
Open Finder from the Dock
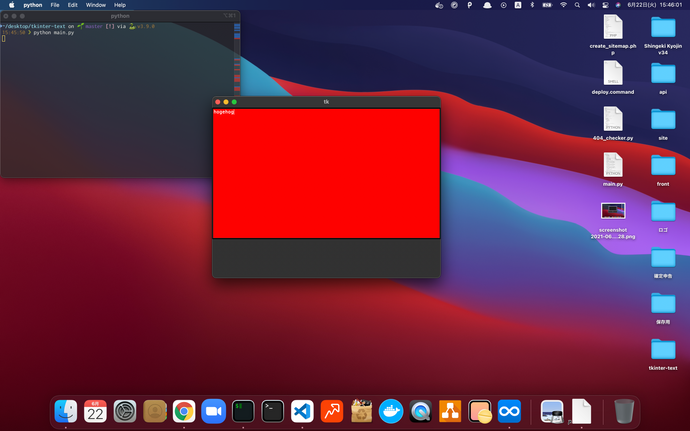click(66, 411)
